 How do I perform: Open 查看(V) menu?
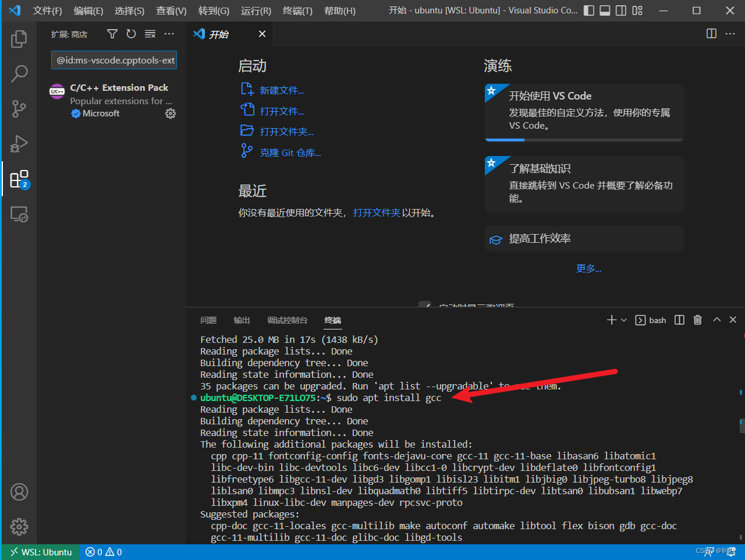pyautogui.click(x=171, y=10)
